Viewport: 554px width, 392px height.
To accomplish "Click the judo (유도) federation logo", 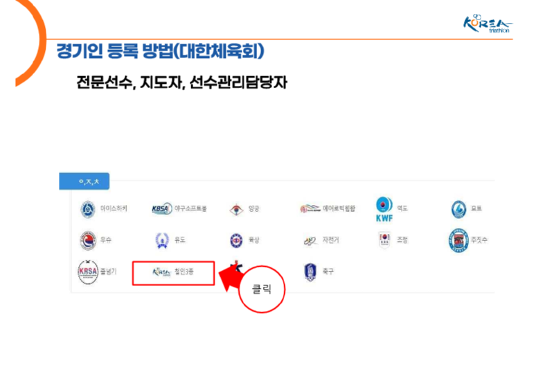I will pyautogui.click(x=162, y=240).
